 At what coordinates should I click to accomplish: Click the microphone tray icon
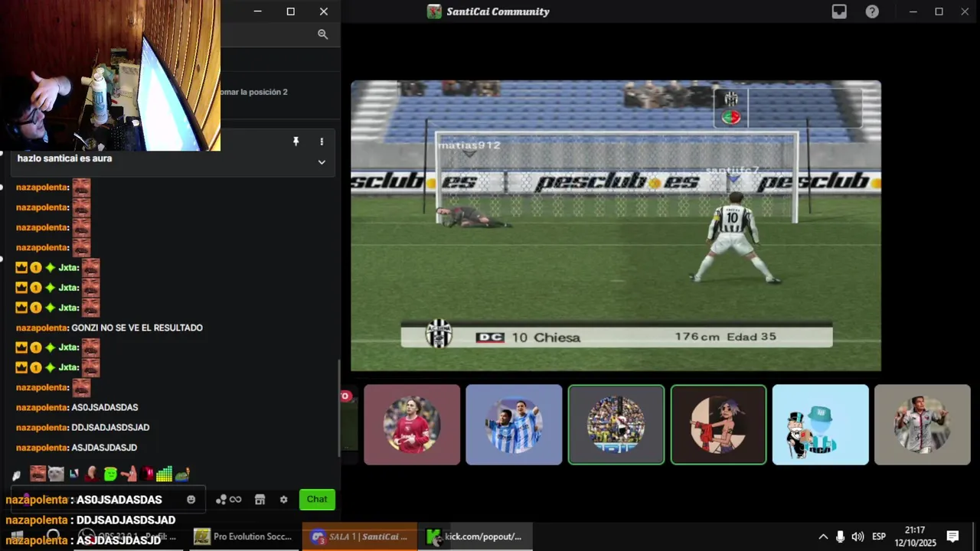click(x=840, y=537)
